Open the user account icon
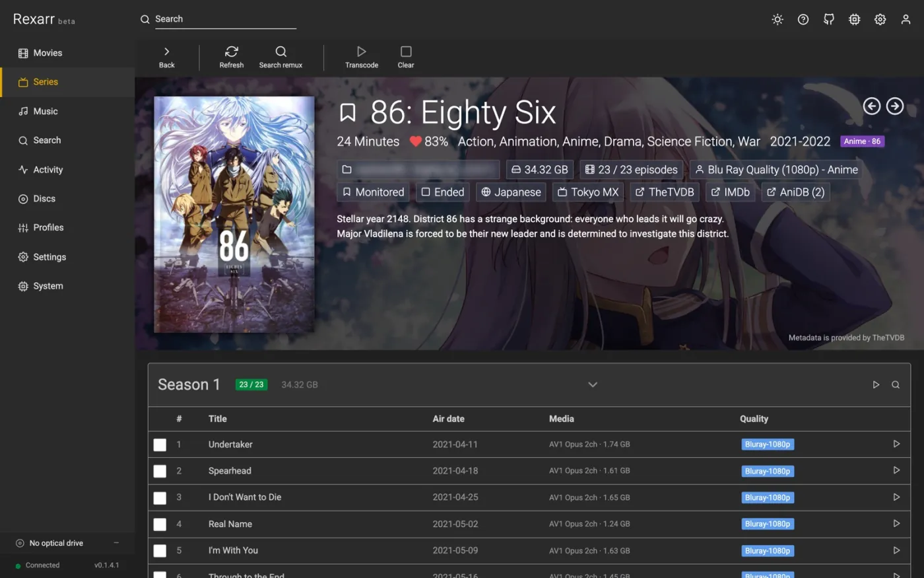This screenshot has height=578, width=924. pyautogui.click(x=906, y=20)
